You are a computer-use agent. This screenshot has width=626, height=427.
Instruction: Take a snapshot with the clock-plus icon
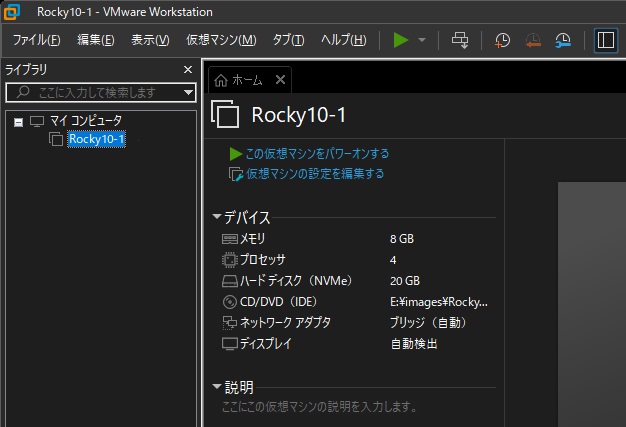coord(502,40)
